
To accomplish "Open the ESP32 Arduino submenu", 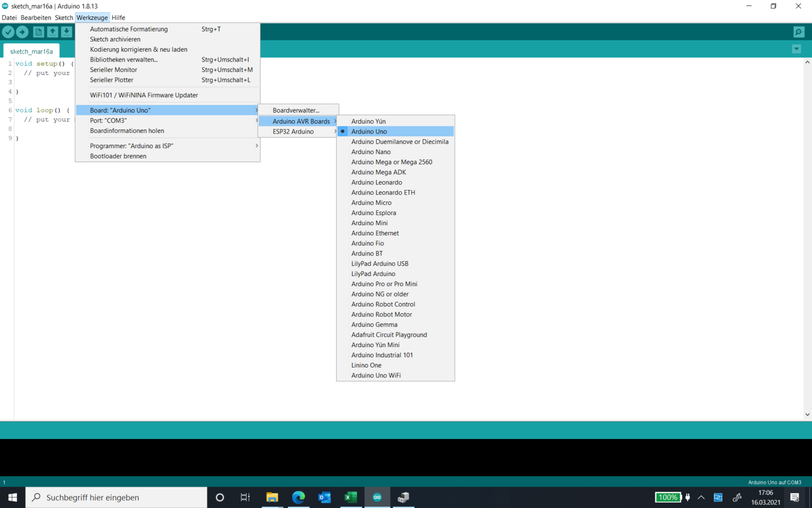I will pyautogui.click(x=293, y=131).
